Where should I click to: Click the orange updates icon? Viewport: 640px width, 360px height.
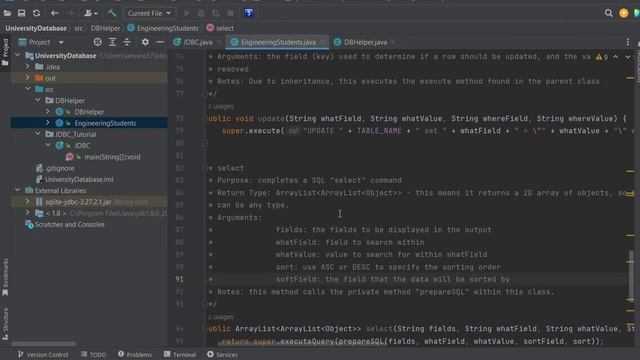click(x=623, y=13)
